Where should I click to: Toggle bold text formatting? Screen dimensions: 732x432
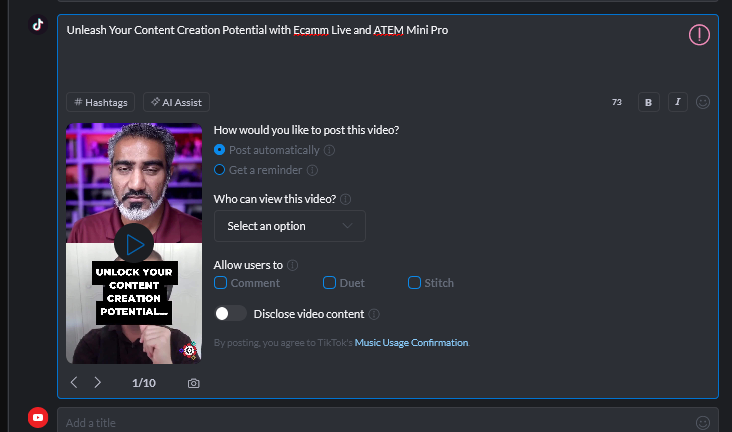coord(648,102)
